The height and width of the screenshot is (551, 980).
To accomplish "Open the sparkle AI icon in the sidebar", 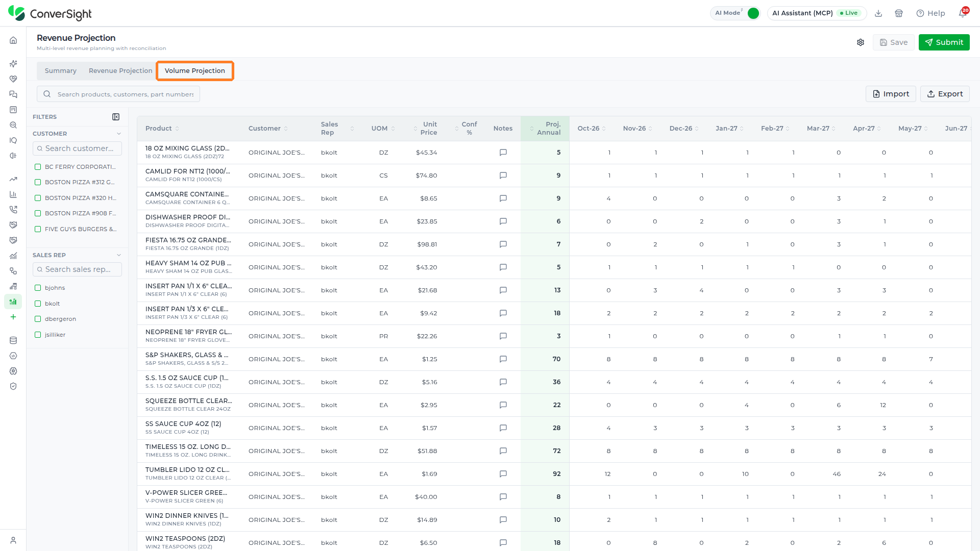I will pos(13,64).
